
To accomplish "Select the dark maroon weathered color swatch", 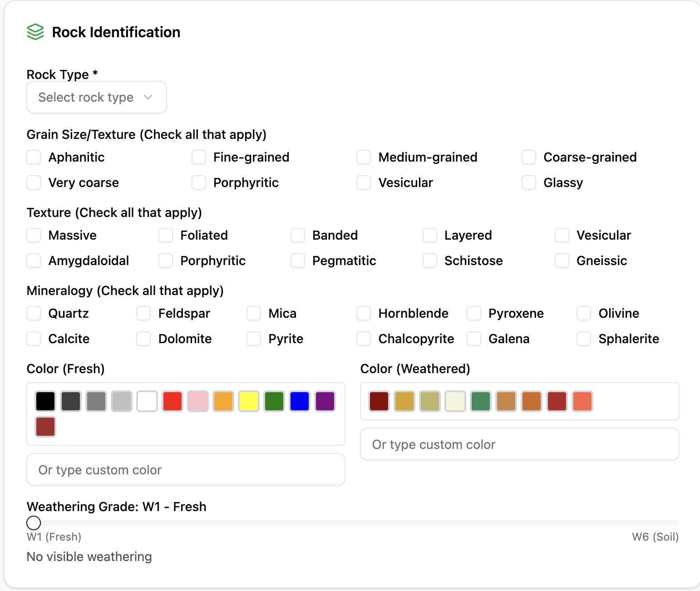I will (379, 401).
